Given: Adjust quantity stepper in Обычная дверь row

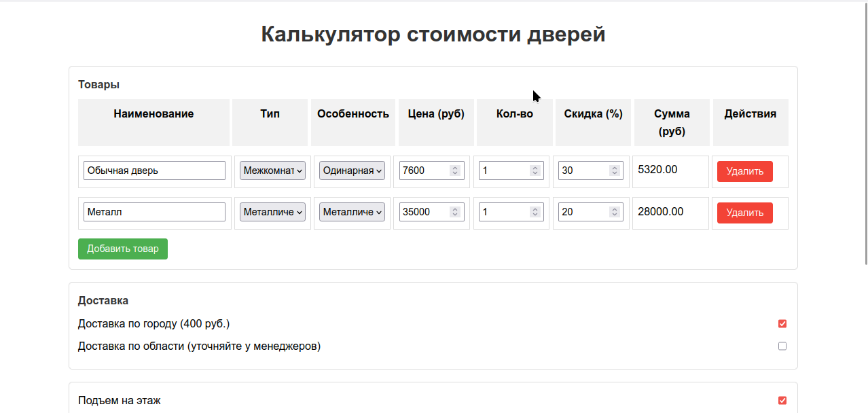Looking at the screenshot, I should pyautogui.click(x=535, y=170).
